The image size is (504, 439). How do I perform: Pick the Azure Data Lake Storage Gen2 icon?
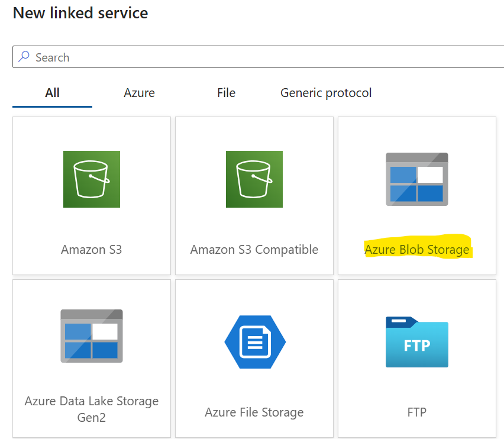(92, 335)
